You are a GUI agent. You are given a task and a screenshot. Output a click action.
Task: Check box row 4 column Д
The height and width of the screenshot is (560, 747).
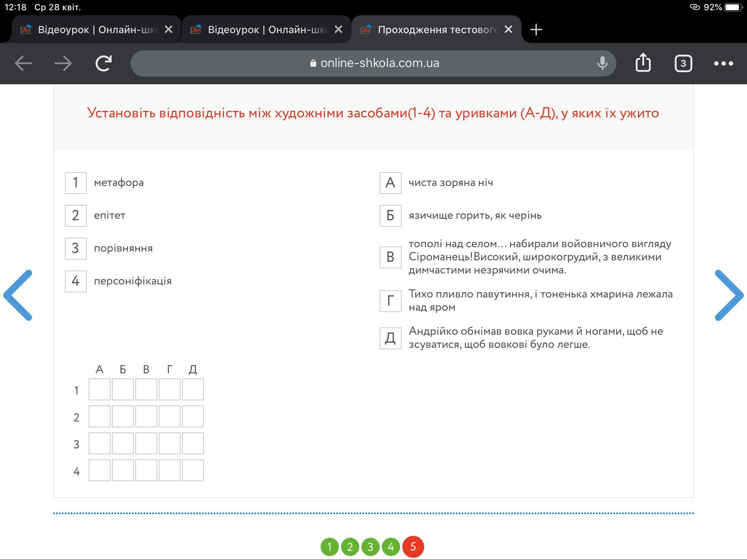(193, 470)
